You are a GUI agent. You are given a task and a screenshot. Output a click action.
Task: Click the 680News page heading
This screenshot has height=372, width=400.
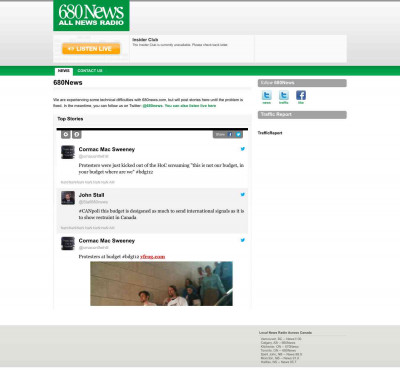(68, 83)
